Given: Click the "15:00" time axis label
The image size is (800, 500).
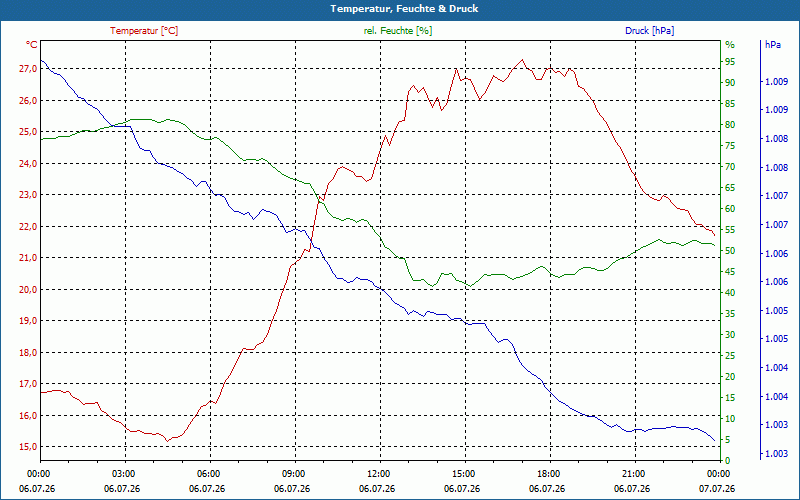Looking at the screenshot, I should click(464, 474).
